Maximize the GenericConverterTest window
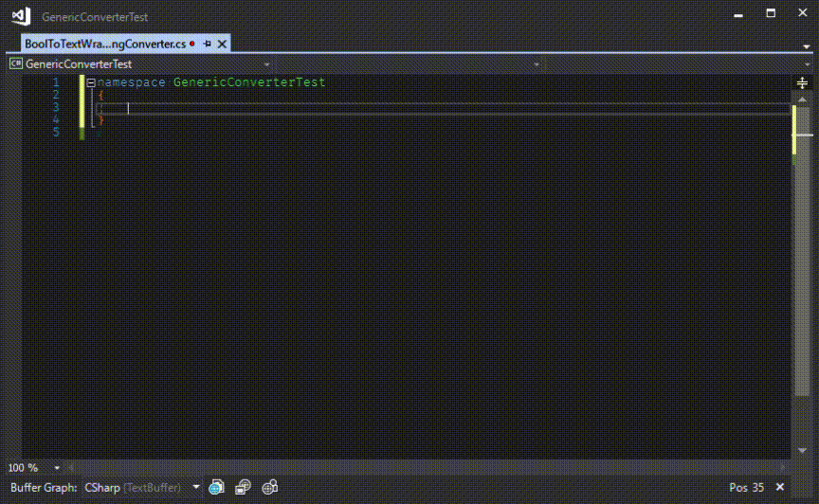This screenshot has width=819, height=504. point(771,13)
